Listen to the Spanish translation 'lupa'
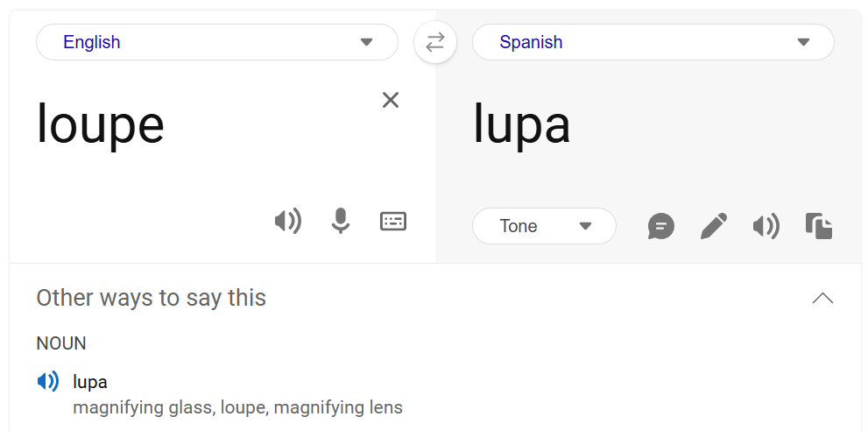Screen dimensions: 868x431 coord(766,227)
